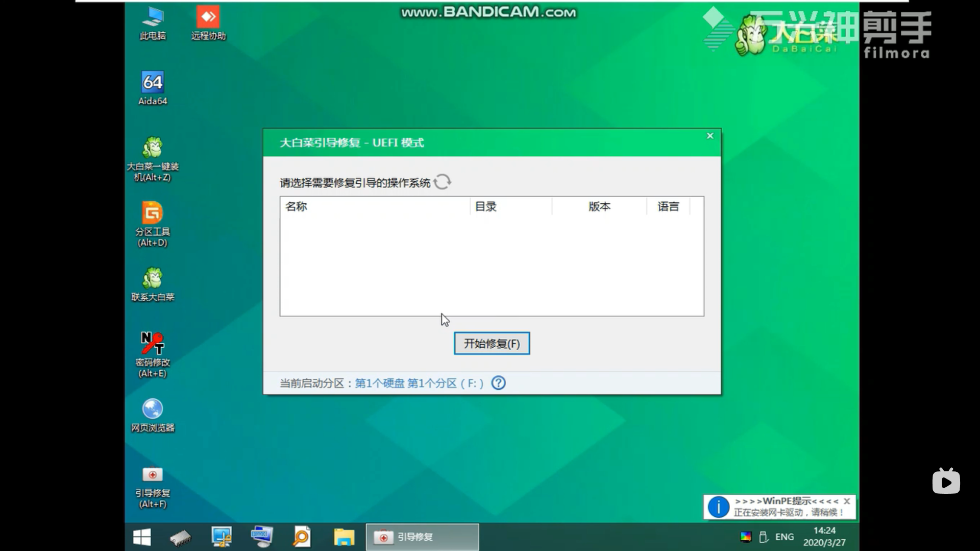Refresh the operating system scan

pyautogui.click(x=443, y=182)
